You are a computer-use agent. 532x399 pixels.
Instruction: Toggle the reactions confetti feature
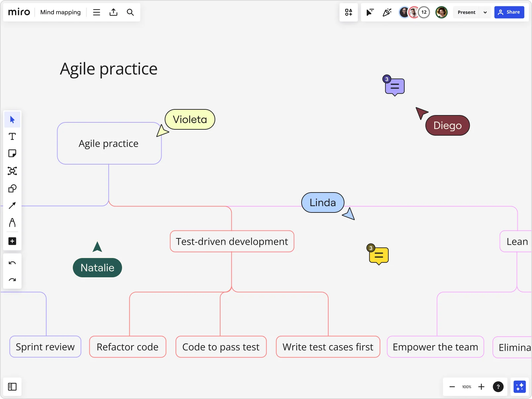(x=387, y=12)
